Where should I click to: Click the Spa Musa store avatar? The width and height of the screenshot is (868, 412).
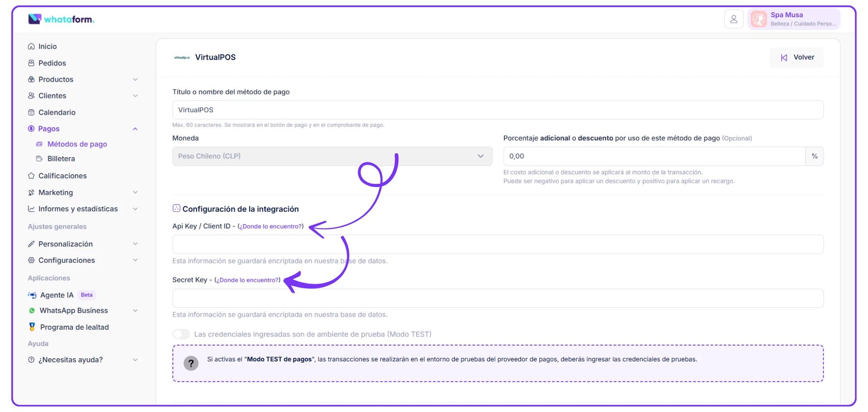pos(759,19)
